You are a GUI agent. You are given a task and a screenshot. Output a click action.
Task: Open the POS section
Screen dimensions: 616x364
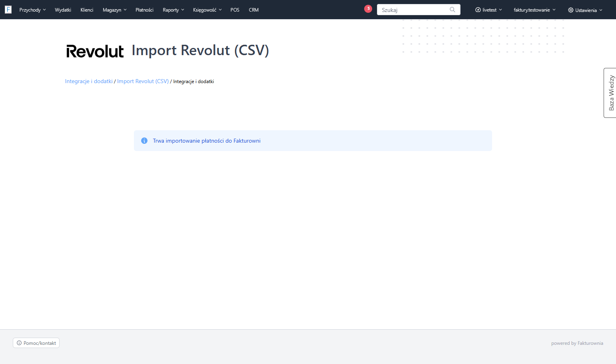pyautogui.click(x=235, y=10)
